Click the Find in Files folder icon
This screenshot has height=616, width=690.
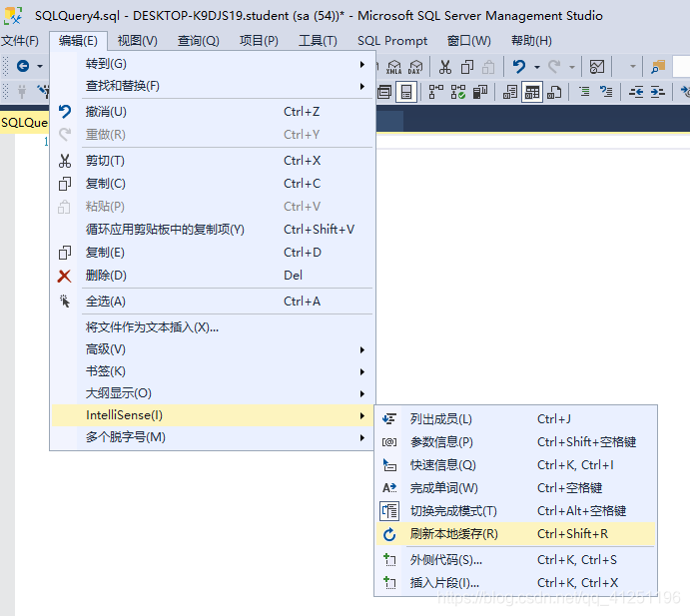pos(658,67)
